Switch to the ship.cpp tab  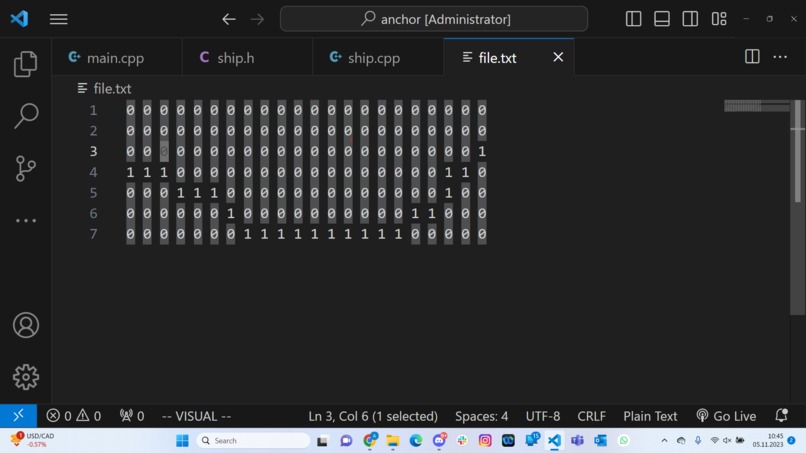(378, 57)
